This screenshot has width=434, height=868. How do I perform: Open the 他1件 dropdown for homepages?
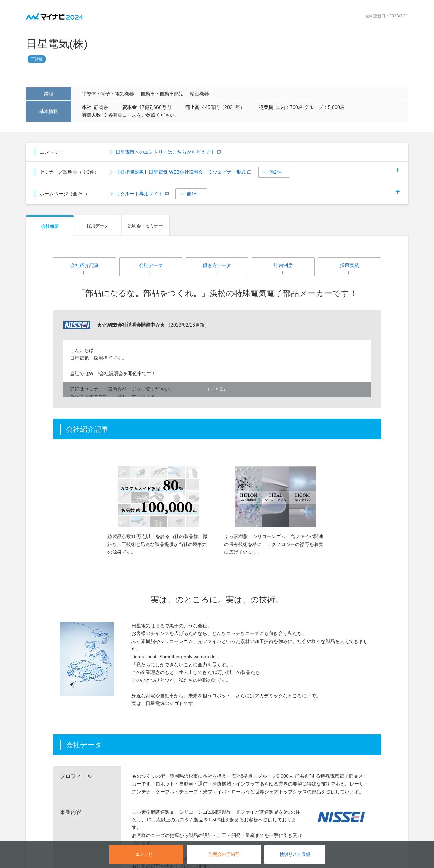tap(191, 194)
